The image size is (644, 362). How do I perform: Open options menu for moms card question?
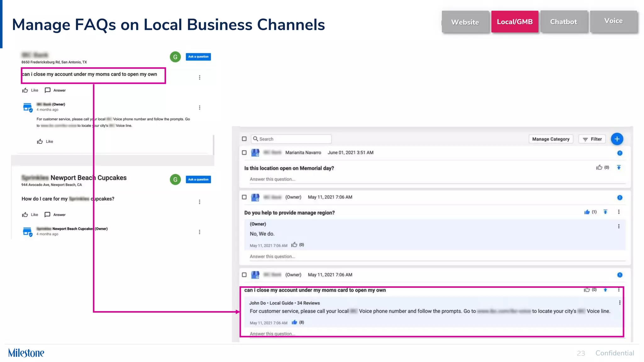click(199, 77)
